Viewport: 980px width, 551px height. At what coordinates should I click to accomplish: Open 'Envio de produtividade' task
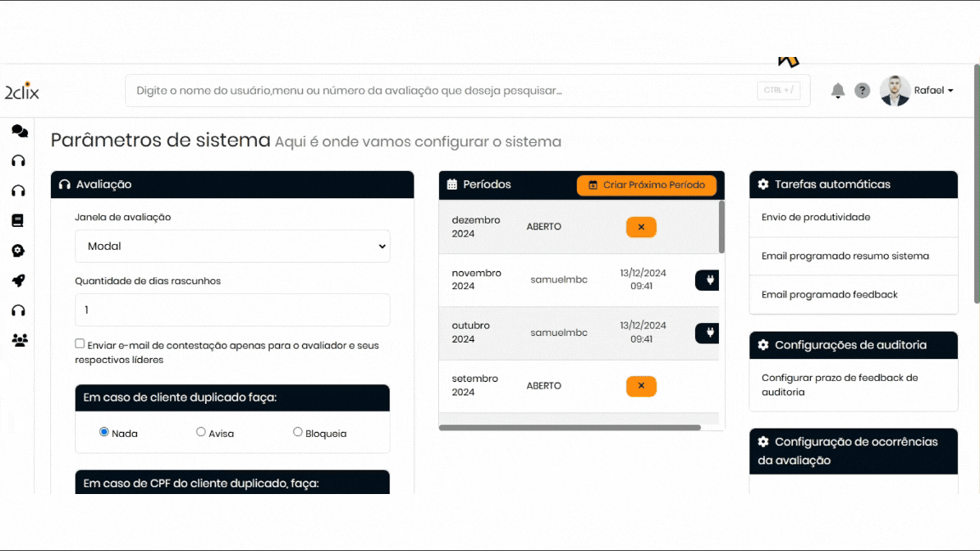point(815,218)
